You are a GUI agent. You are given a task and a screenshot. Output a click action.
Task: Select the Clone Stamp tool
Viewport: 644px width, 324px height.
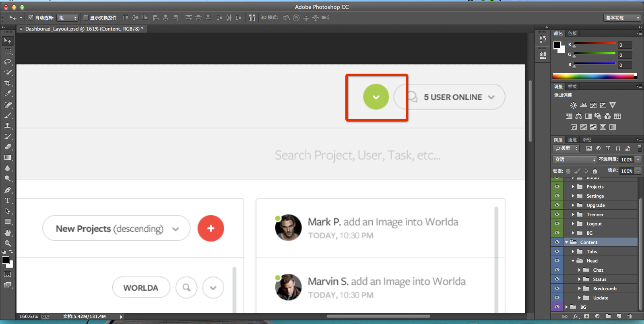(x=8, y=126)
